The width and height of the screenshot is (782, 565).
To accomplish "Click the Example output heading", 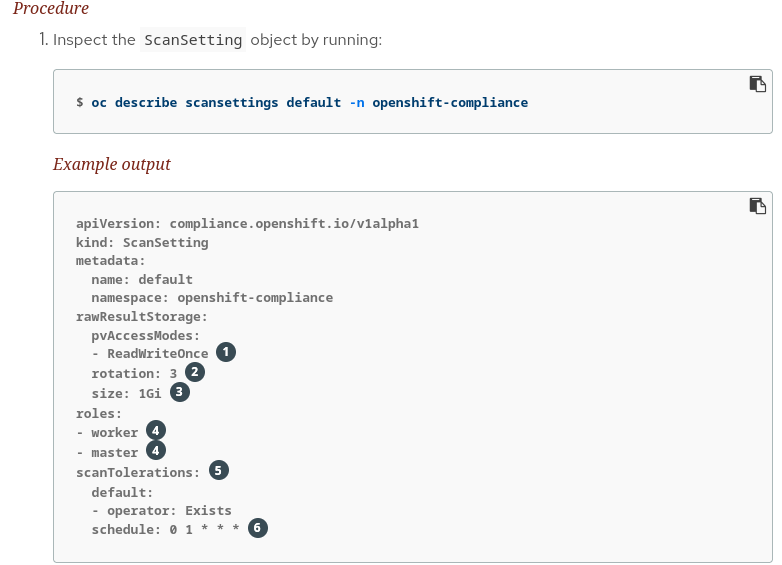I will pyautogui.click(x=112, y=164).
